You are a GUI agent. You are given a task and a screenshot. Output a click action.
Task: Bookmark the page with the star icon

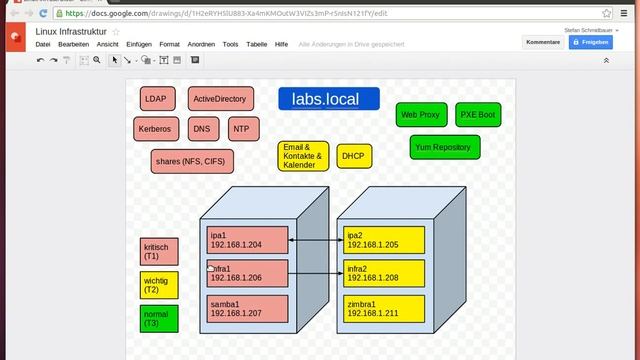click(x=607, y=13)
